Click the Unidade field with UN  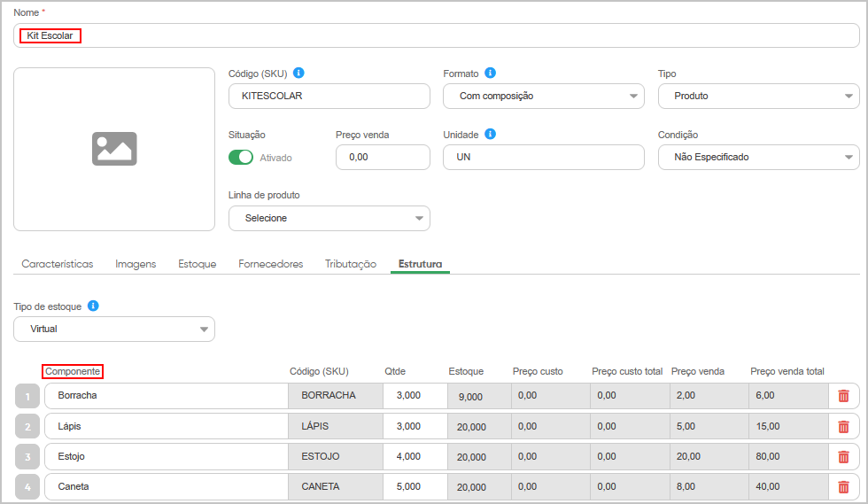pos(544,158)
